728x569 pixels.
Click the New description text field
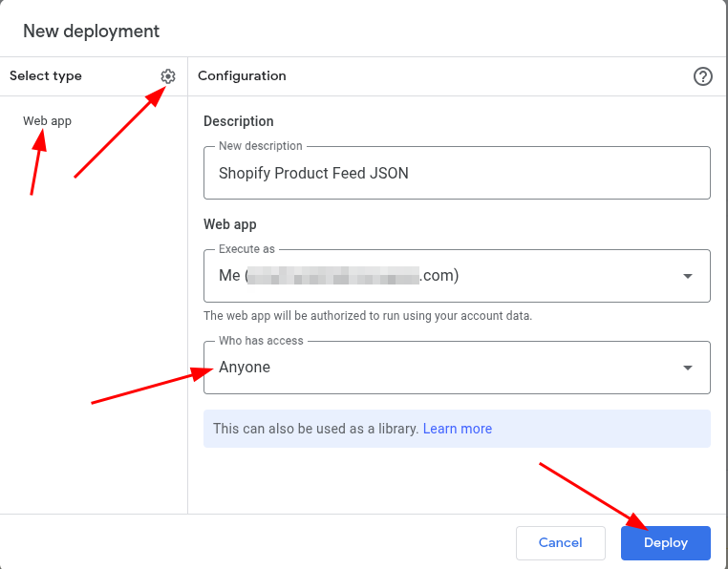[x=457, y=174]
